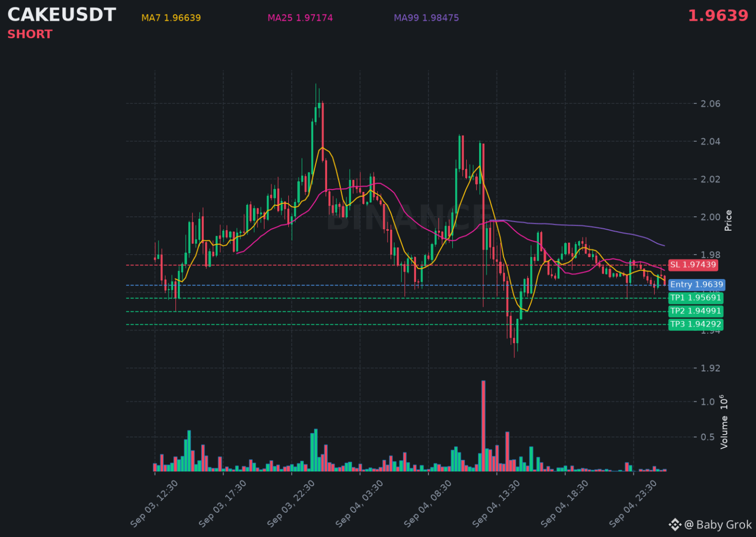Click the Sep 04, 23:30 time axis label
Viewport: 756px width, 537px height.
click(633, 504)
